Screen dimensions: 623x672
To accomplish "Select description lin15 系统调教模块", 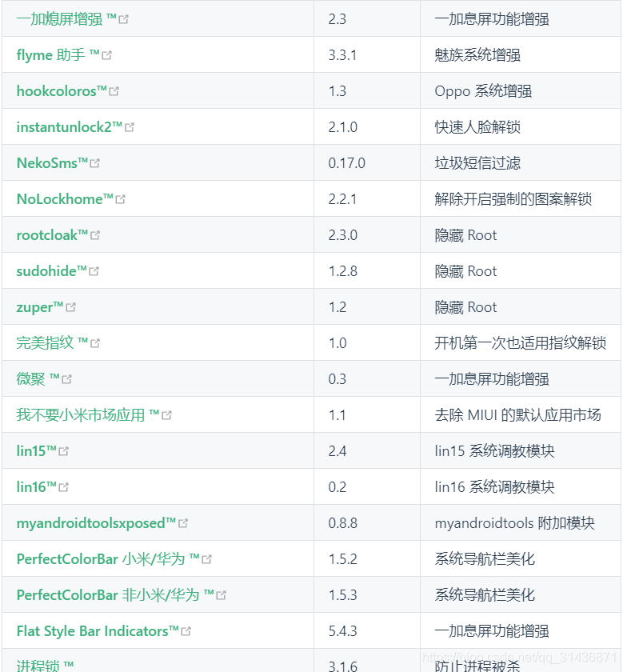I will point(494,451).
